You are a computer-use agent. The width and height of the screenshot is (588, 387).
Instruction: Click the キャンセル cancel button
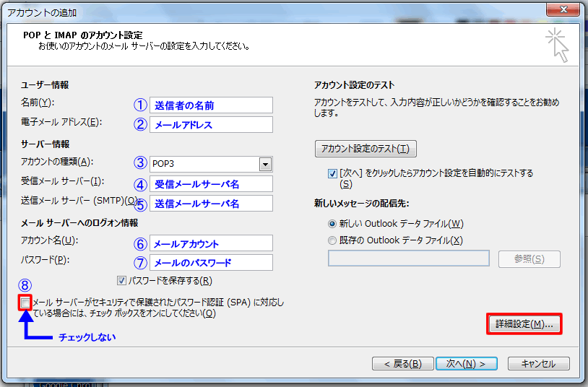coord(538,363)
